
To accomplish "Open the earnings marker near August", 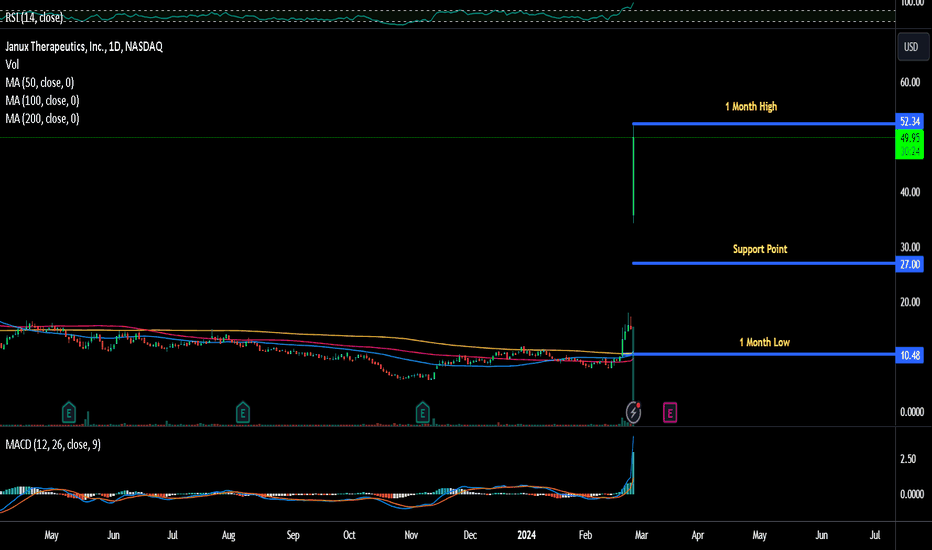I will tap(242, 410).
